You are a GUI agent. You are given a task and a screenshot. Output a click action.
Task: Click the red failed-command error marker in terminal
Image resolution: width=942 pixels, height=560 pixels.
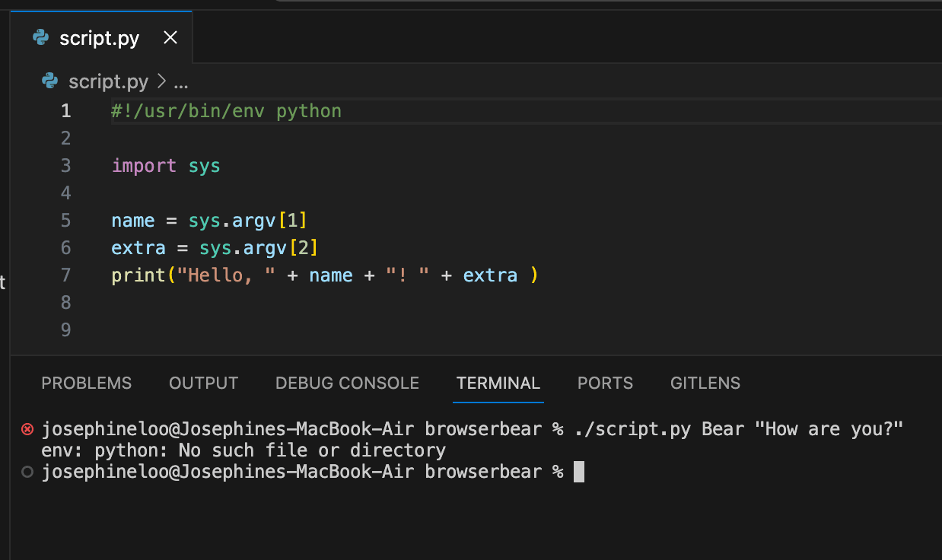(x=27, y=429)
